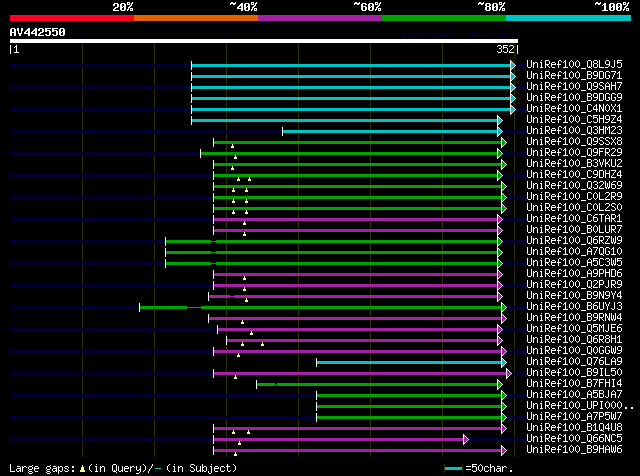The width and height of the screenshot is (640, 476).
Task: Click the UniRef100_B6UYJ3 label
Action: click(x=574, y=307)
